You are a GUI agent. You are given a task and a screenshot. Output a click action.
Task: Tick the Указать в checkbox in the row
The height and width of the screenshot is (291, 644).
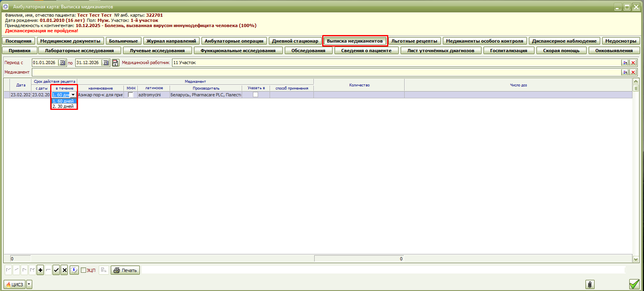pyautogui.click(x=256, y=95)
